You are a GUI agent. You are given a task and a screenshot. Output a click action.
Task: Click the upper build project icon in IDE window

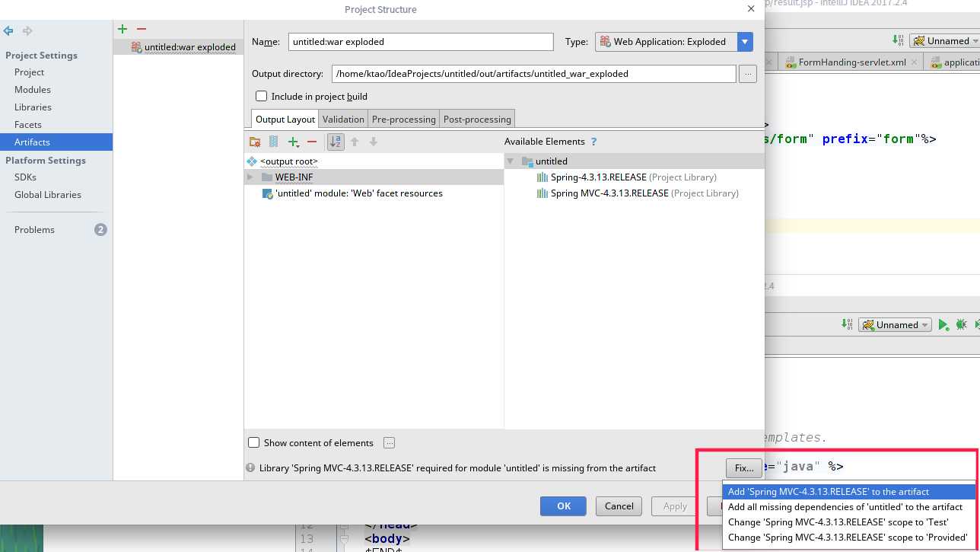(899, 40)
